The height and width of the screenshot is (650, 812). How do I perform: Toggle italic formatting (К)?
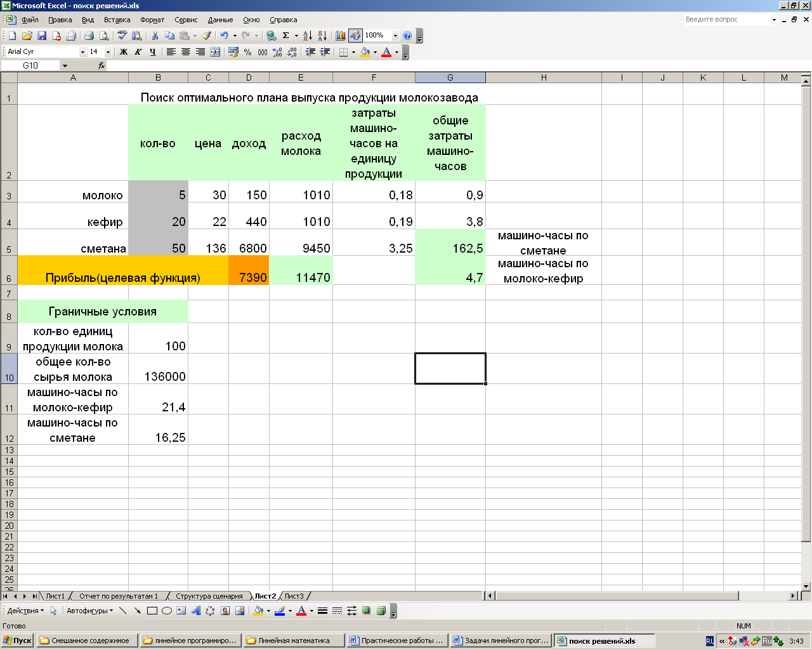click(138, 52)
